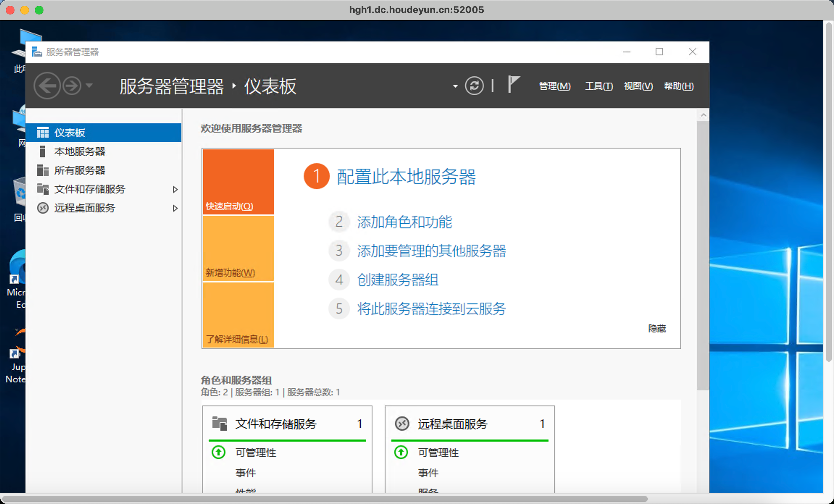Click the dashboard vertical scrollbar up arrow
The image size is (834, 504).
click(x=703, y=115)
